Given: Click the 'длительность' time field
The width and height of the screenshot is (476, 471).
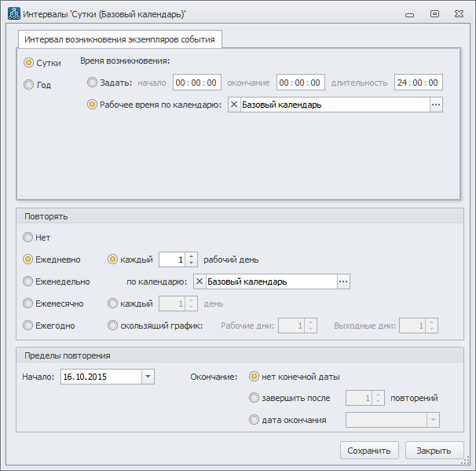Looking at the screenshot, I should click(x=419, y=83).
